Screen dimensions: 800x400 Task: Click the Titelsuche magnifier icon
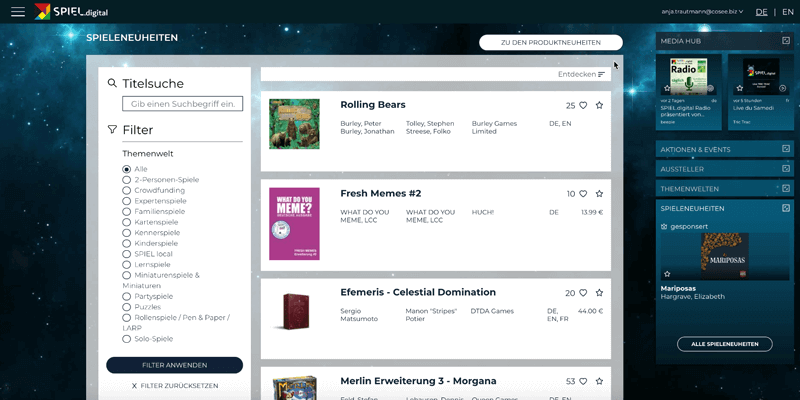112,83
